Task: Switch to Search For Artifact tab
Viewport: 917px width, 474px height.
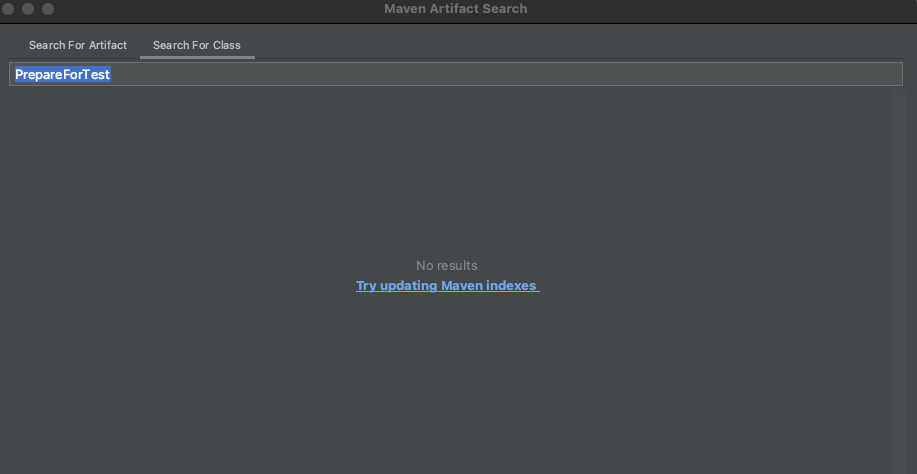Action: (x=78, y=45)
